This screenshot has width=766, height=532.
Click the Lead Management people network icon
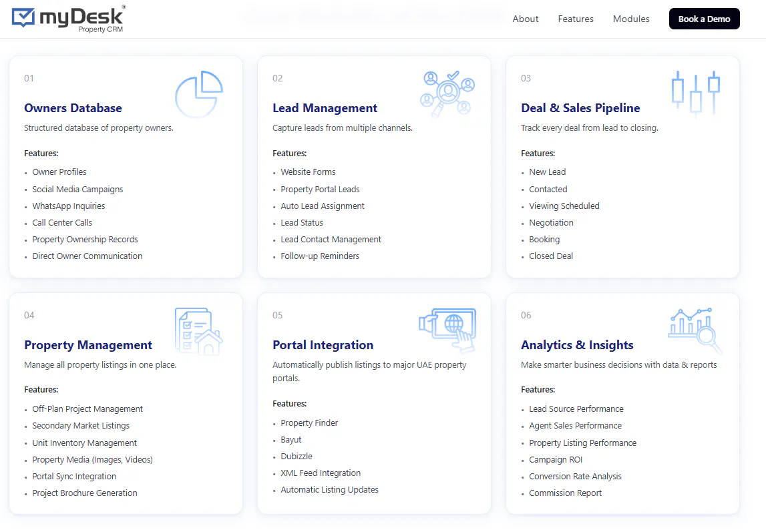(447, 94)
